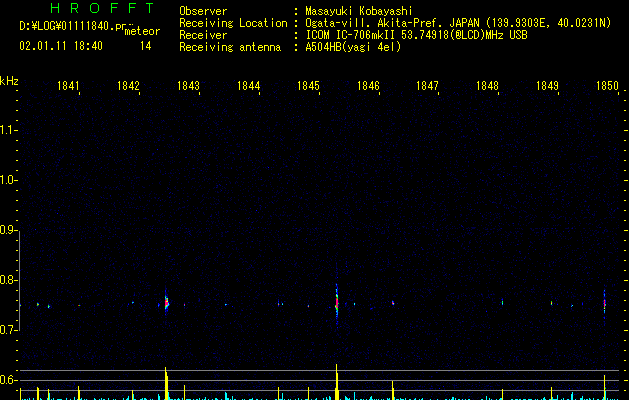
Task: Click the strong meteor echo before 1843
Action: 166,301
